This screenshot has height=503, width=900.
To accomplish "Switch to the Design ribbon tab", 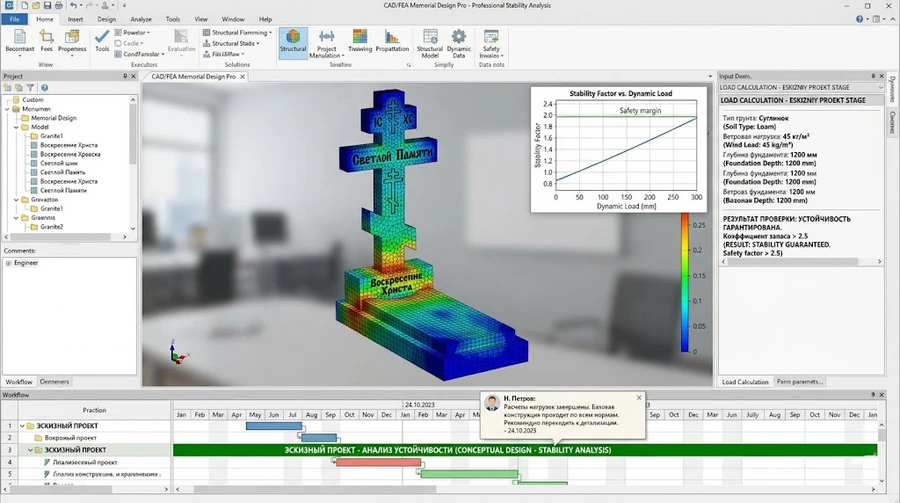I will tap(106, 19).
